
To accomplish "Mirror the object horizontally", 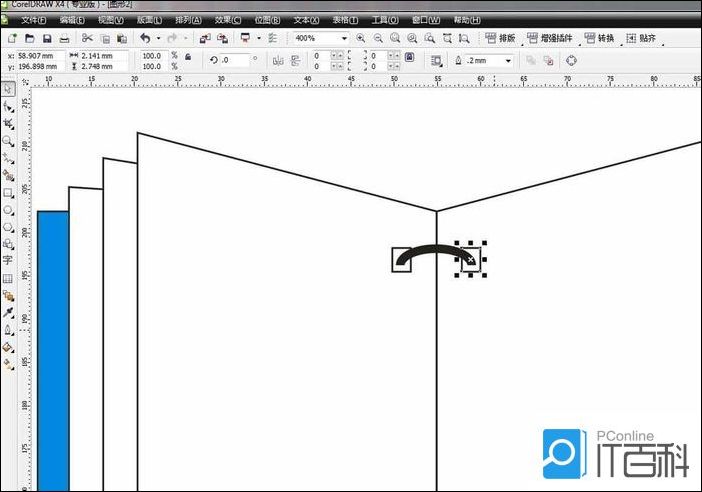I will [x=278, y=60].
